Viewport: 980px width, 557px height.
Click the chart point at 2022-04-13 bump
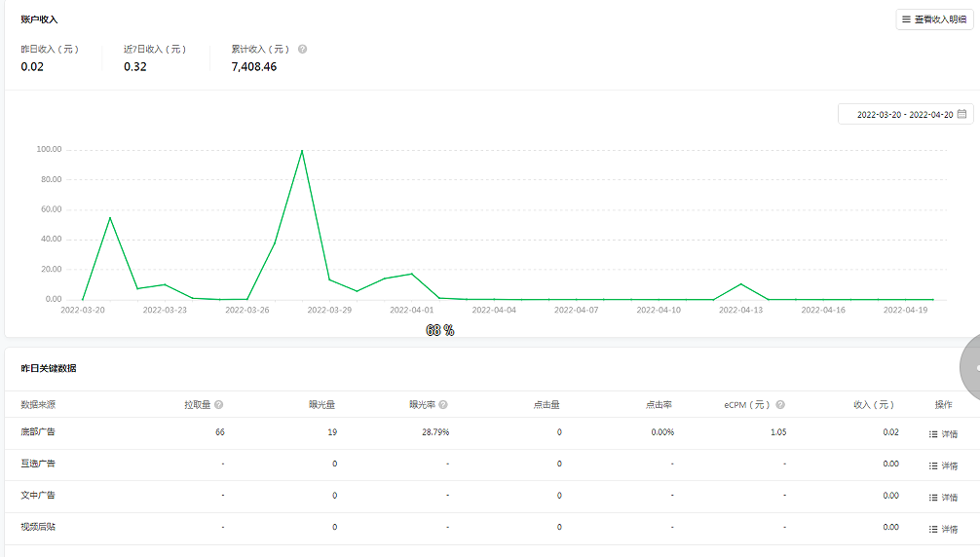(x=741, y=284)
